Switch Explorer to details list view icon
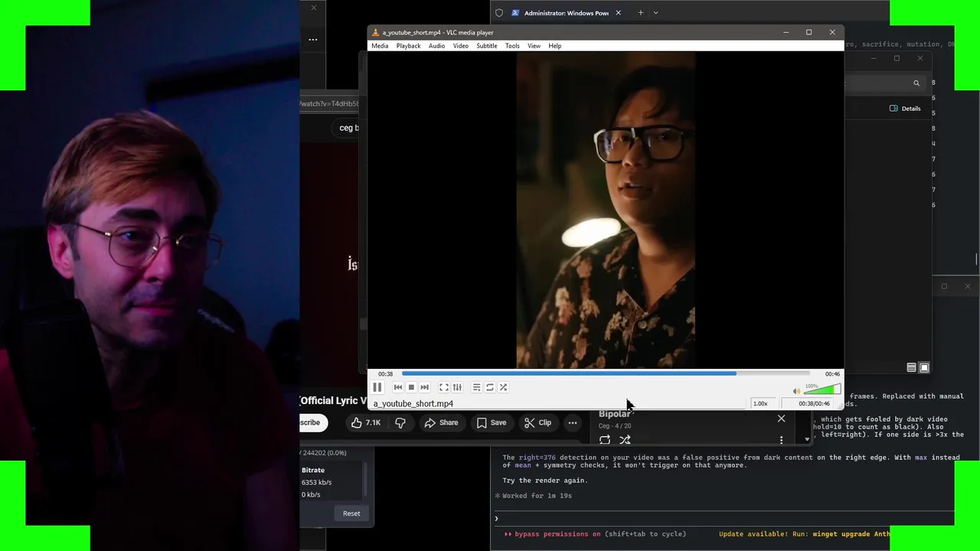 coord(911,368)
